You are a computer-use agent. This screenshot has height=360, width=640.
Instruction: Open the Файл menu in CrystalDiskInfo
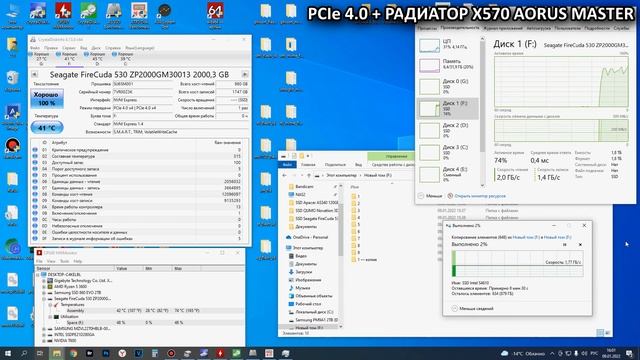35,48
